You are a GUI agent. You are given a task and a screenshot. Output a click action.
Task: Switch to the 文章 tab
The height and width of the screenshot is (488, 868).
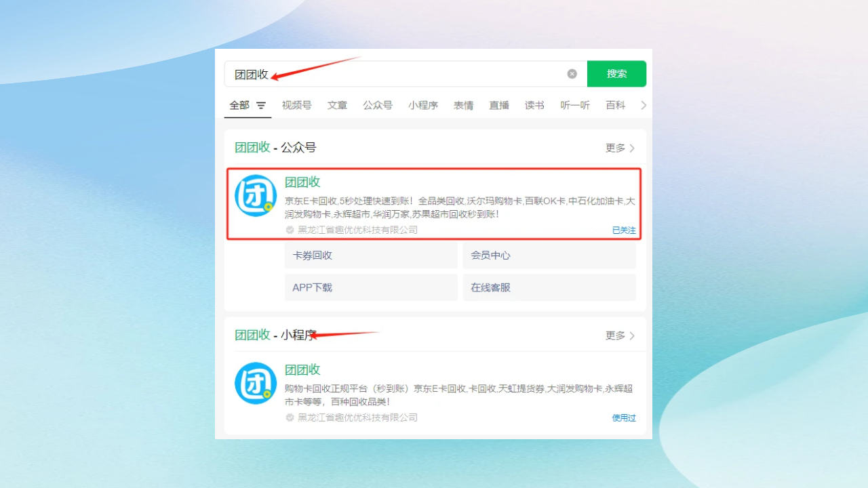click(337, 105)
